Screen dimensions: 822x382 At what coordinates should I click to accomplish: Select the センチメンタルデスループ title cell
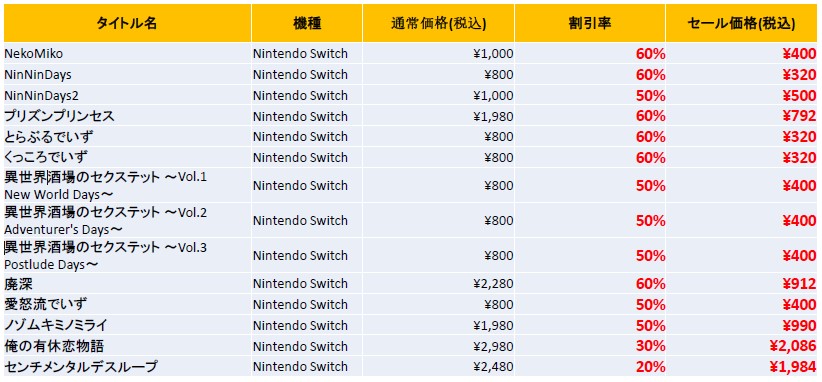127,366
